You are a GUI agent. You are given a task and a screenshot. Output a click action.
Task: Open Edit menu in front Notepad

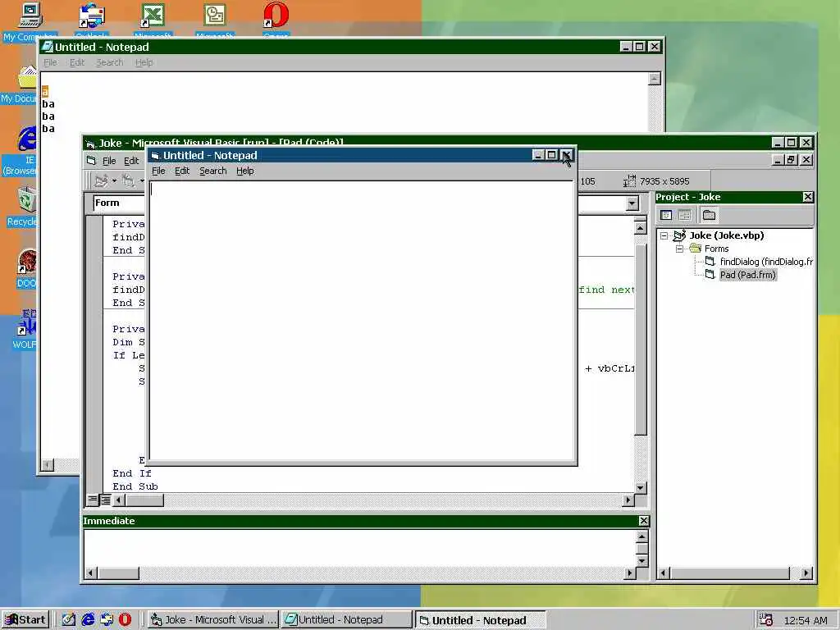[182, 171]
